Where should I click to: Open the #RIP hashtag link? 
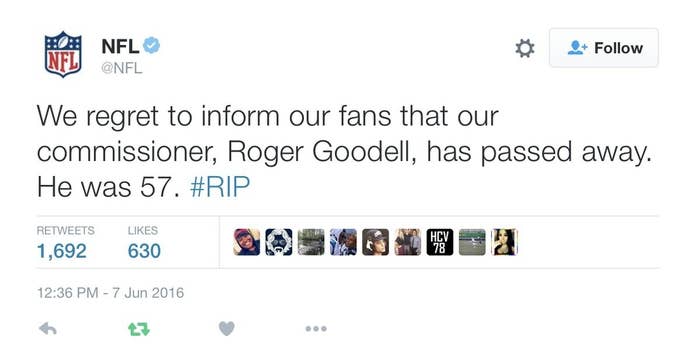pos(220,187)
